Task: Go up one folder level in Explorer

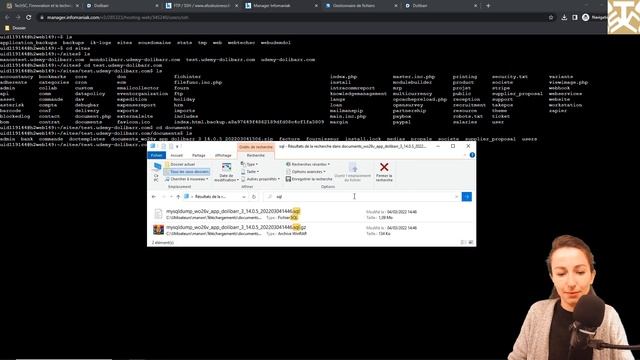Action: coord(178,197)
